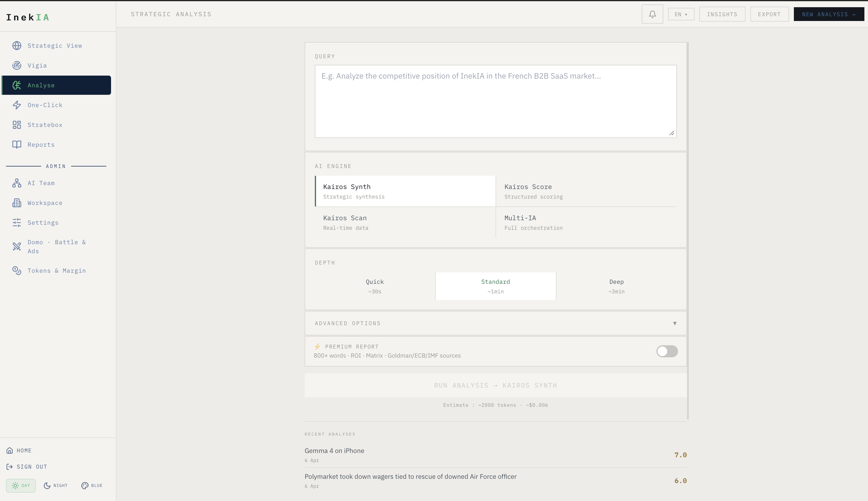Click the AI Team hierarchy icon
The height and width of the screenshot is (501, 868).
pyautogui.click(x=17, y=183)
